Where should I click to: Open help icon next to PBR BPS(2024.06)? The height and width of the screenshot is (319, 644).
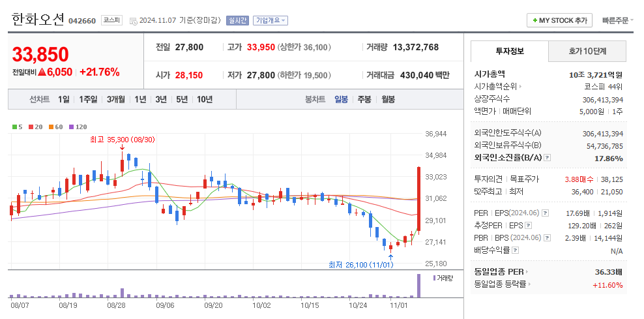(x=547, y=237)
